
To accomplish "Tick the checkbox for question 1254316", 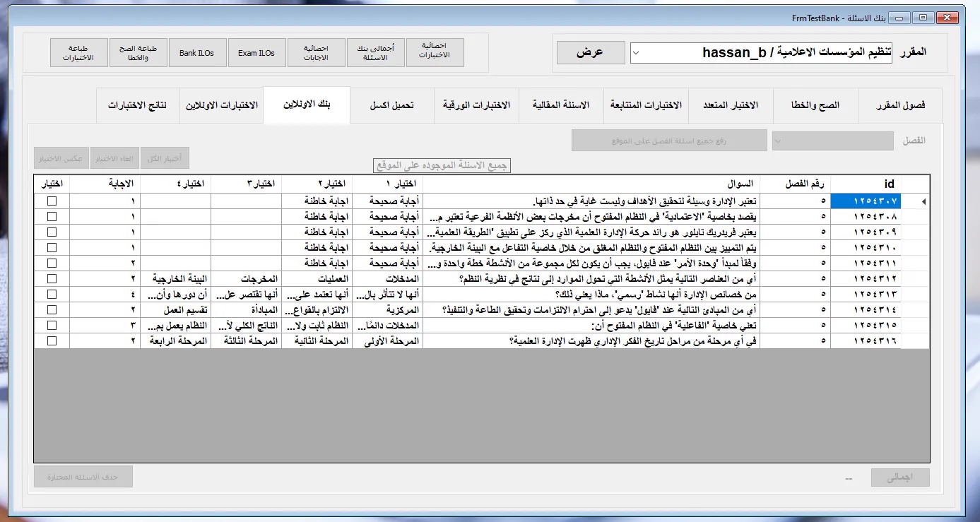I will [x=52, y=341].
